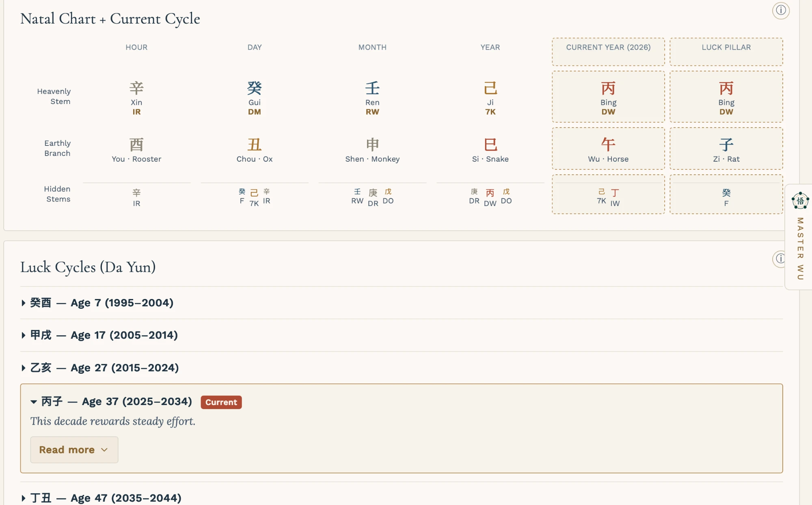The image size is (812, 505).
Task: Select the Current Year (2026) column header
Action: click(608, 52)
